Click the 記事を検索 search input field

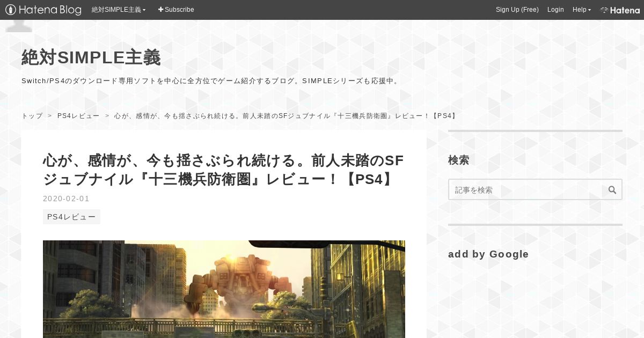pyautogui.click(x=526, y=189)
